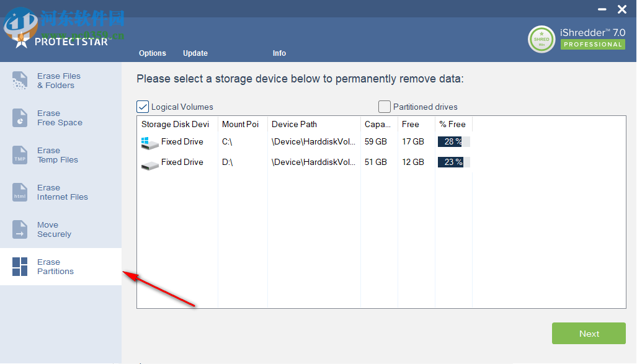This screenshot has width=637, height=364.
Task: Sort by Storage Disk Device column header
Action: [x=176, y=124]
